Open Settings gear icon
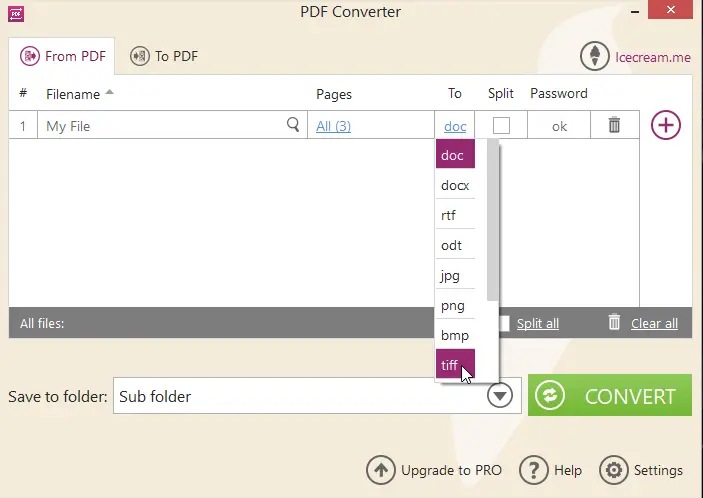The width and height of the screenshot is (703, 498). (613, 470)
